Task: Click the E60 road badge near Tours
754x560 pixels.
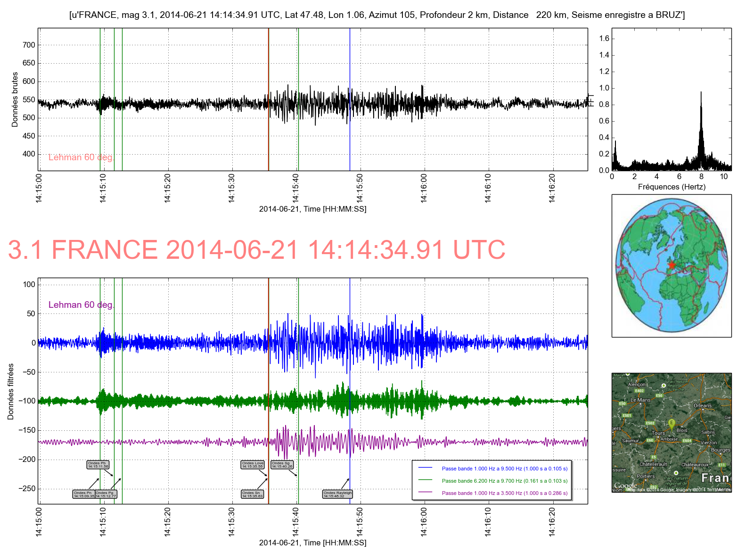Action: point(650,440)
